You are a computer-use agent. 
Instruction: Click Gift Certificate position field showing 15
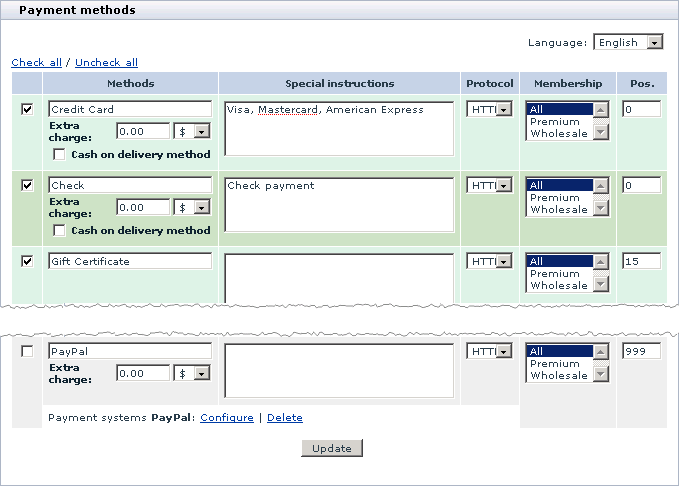click(641, 261)
